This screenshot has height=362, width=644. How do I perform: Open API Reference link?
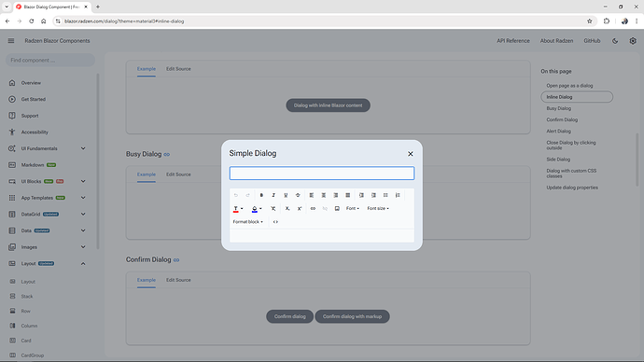[513, 41]
